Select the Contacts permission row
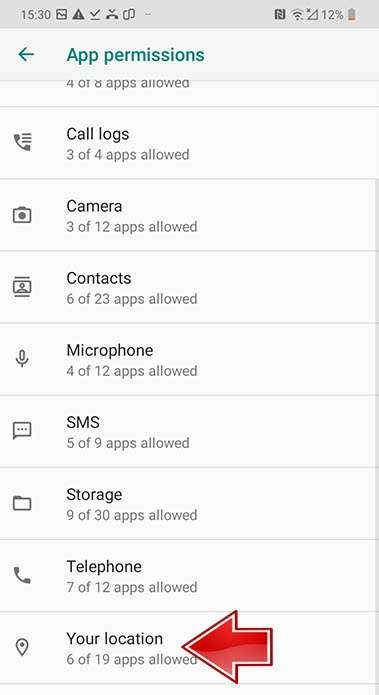 189,287
